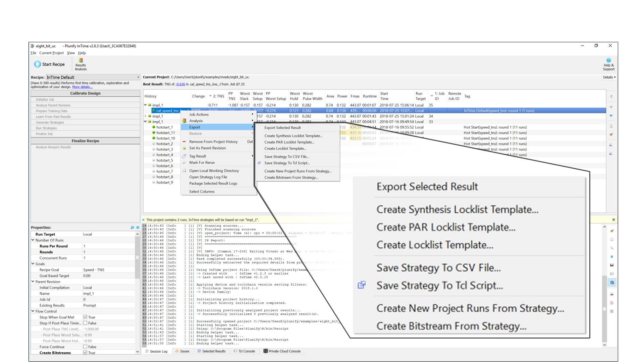Click the More details link
The height and width of the screenshot is (362, 644).
point(82,87)
